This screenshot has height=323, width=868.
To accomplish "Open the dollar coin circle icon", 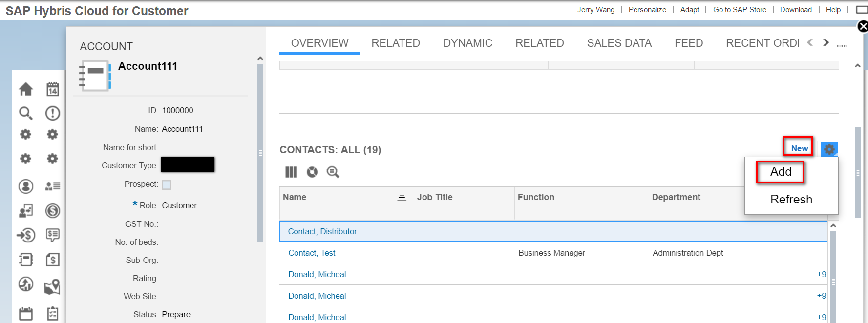I will [53, 211].
